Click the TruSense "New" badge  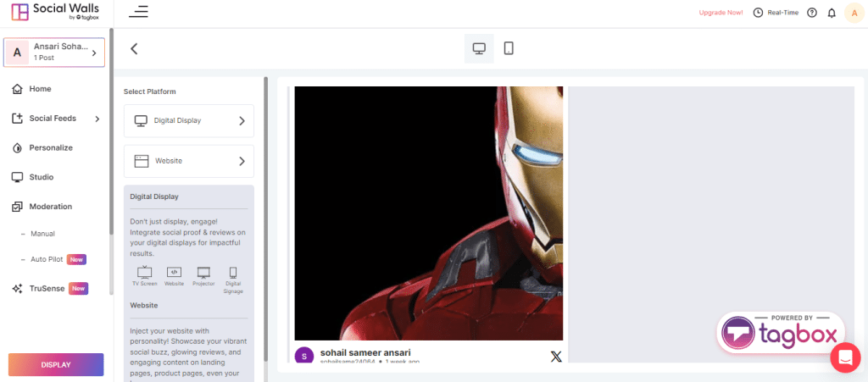point(79,289)
